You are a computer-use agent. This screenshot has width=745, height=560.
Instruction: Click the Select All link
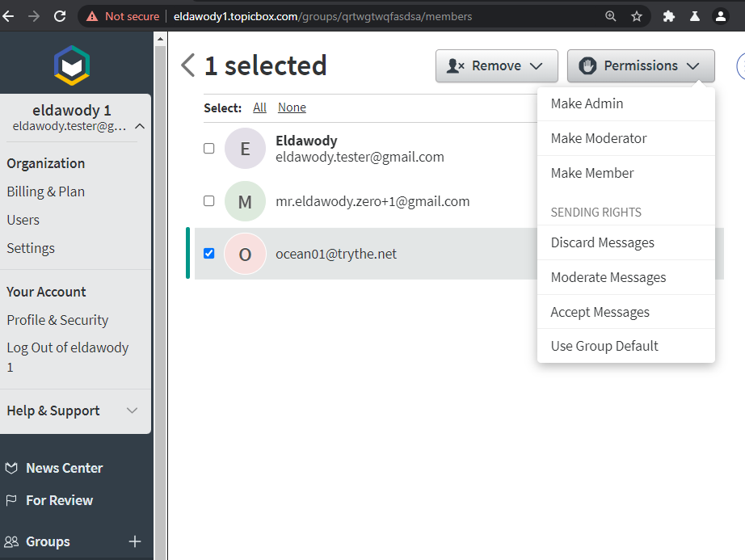[x=259, y=107]
